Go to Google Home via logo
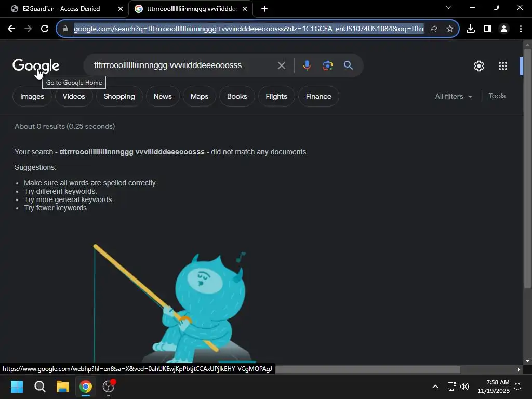The height and width of the screenshot is (399, 532). point(36,65)
